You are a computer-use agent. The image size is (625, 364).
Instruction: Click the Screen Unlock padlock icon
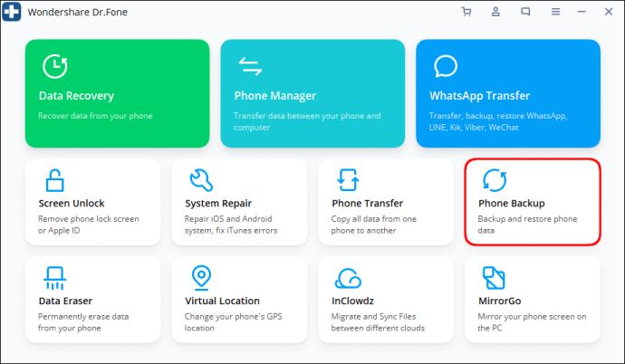click(54, 180)
